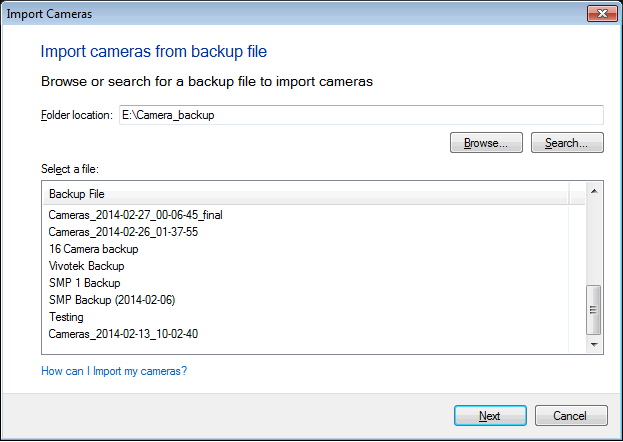This screenshot has height=442, width=623.
Task: Choose the 16 Camera backup entry
Action: point(93,249)
